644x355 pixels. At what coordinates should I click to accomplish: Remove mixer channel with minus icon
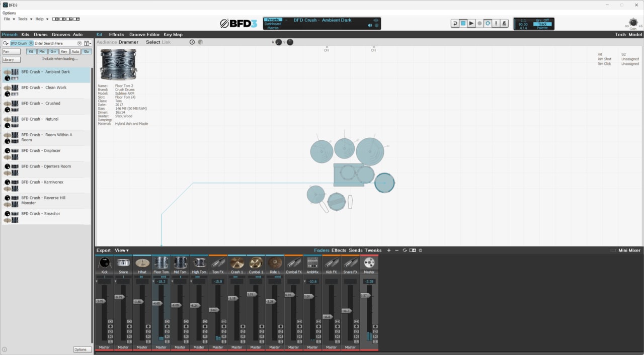(396, 250)
